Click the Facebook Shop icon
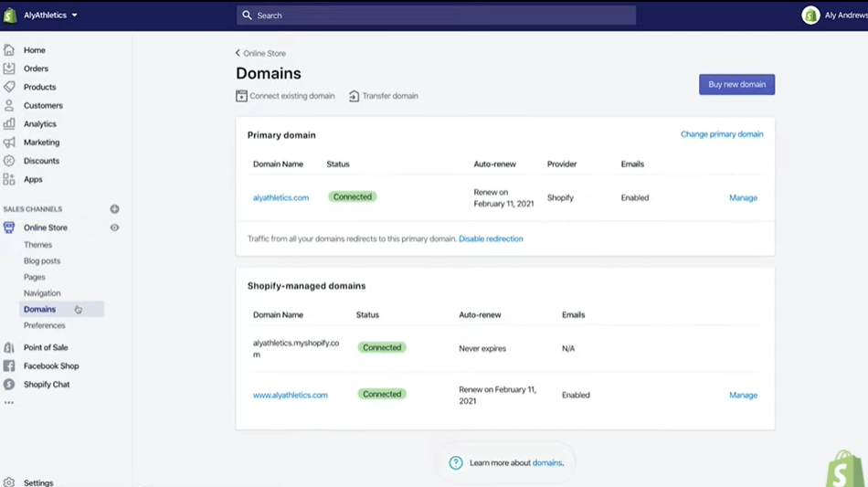 pyautogui.click(x=9, y=365)
